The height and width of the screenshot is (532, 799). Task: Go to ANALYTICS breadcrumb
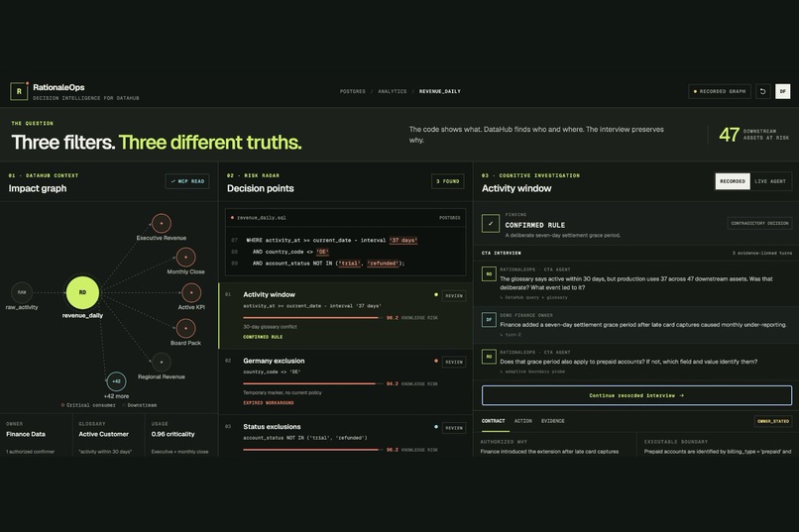(392, 91)
